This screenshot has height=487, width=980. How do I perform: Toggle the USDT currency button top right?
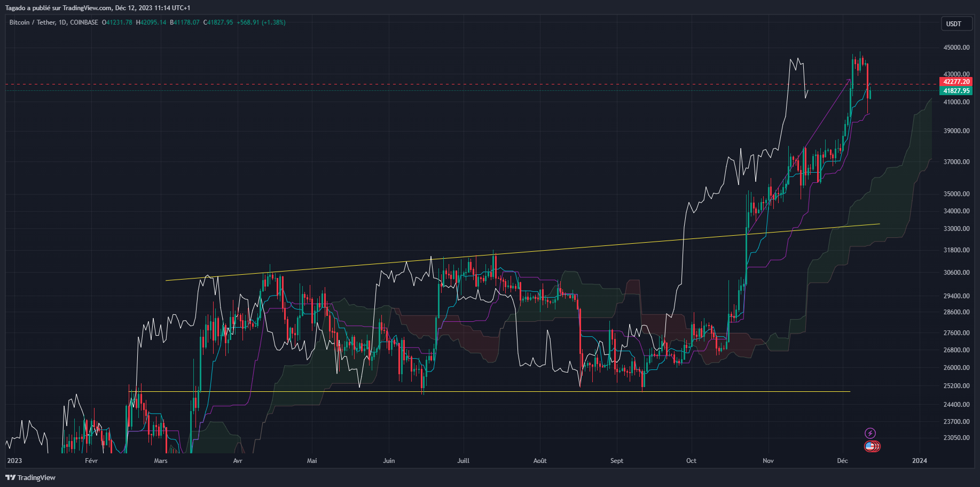click(957, 24)
